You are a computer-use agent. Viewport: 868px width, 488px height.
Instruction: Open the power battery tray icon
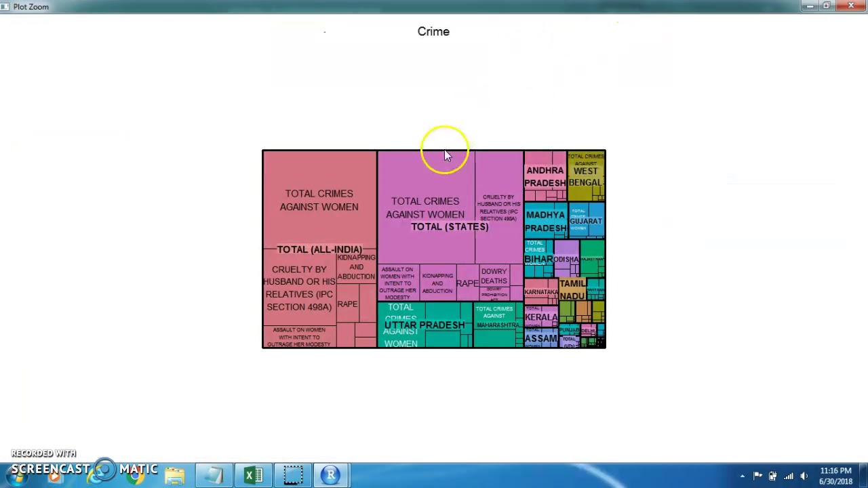(772, 476)
